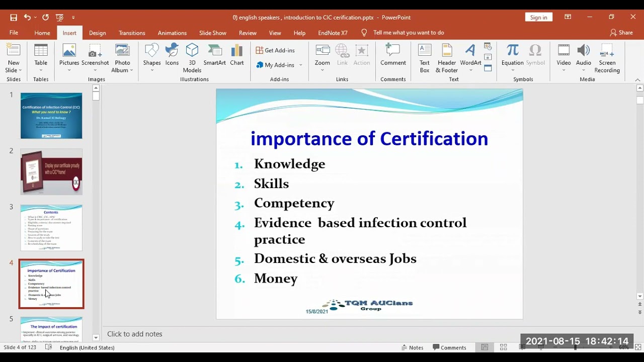The image size is (644, 362).
Task: Insert a Comment from the ribbon
Action: (393, 55)
